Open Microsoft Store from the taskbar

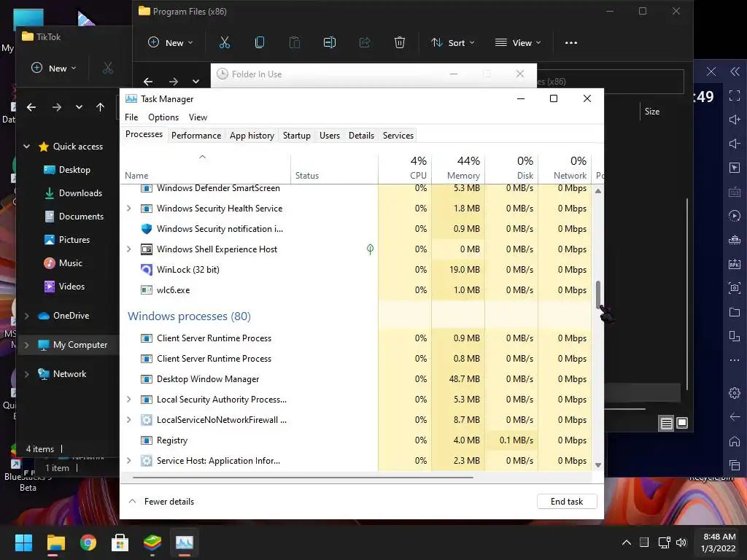[x=120, y=542]
